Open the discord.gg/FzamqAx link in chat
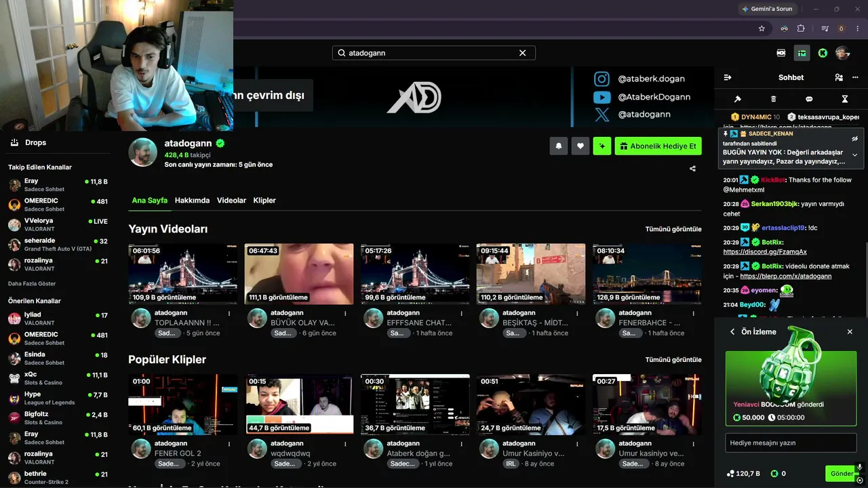The width and height of the screenshot is (868, 488). [x=765, y=252]
